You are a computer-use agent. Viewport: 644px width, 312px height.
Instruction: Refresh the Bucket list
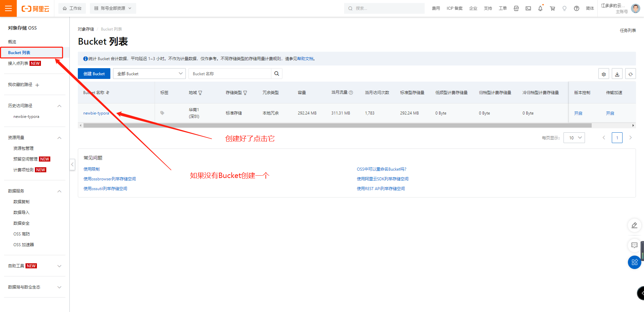pos(631,74)
